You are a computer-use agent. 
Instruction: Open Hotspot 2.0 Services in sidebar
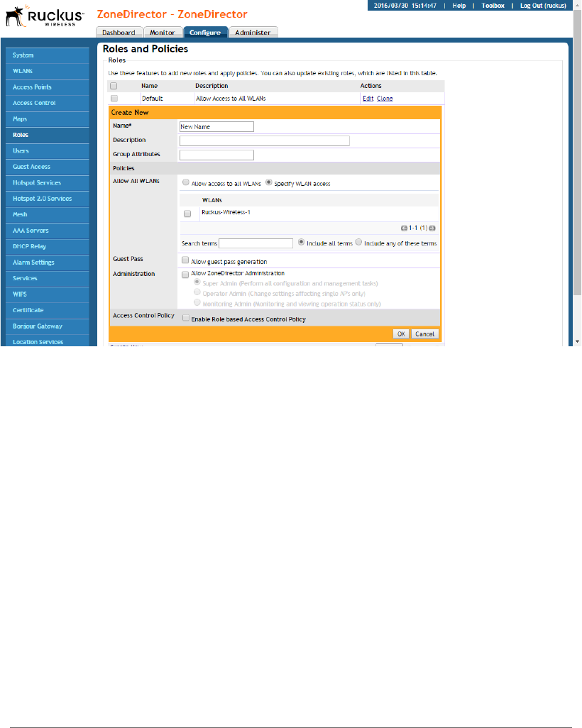tap(48, 199)
